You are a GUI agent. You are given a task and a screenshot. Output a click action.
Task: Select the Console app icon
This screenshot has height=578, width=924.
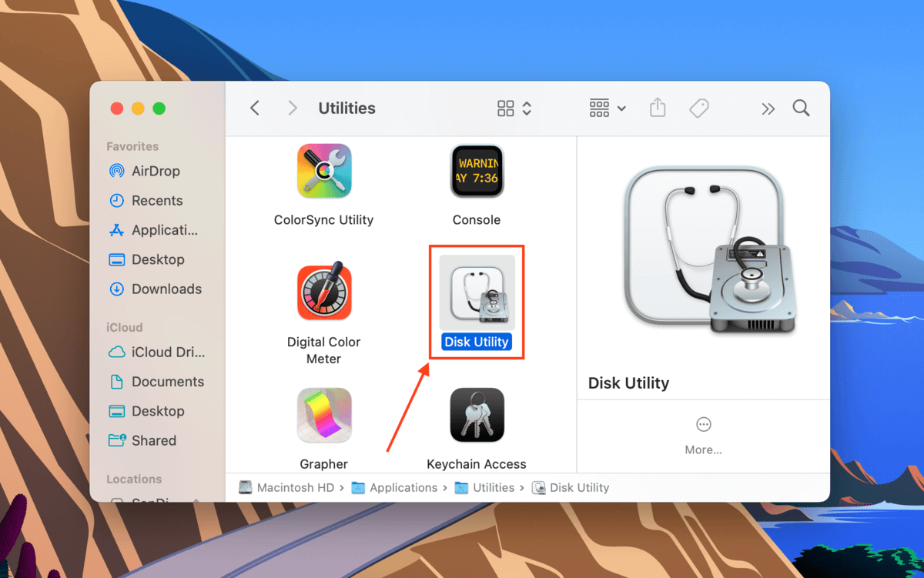click(477, 172)
